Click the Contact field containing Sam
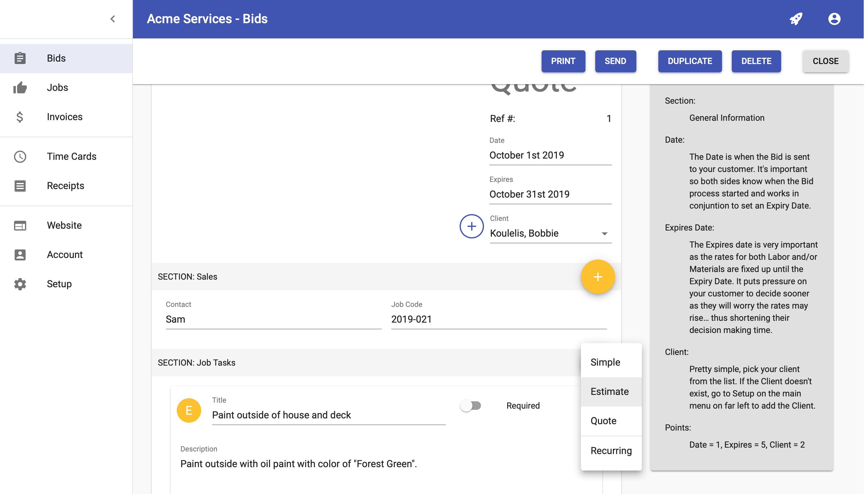868x494 pixels. pyautogui.click(x=273, y=319)
